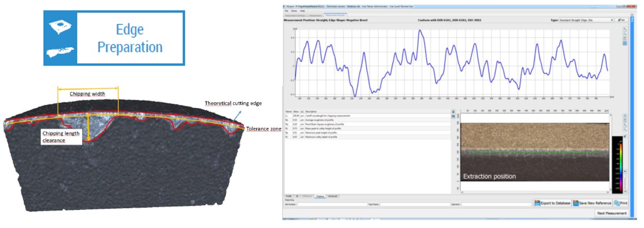This screenshot has height=228, width=644.
Task: Click the Edit button beside Type
Action: click(623, 20)
